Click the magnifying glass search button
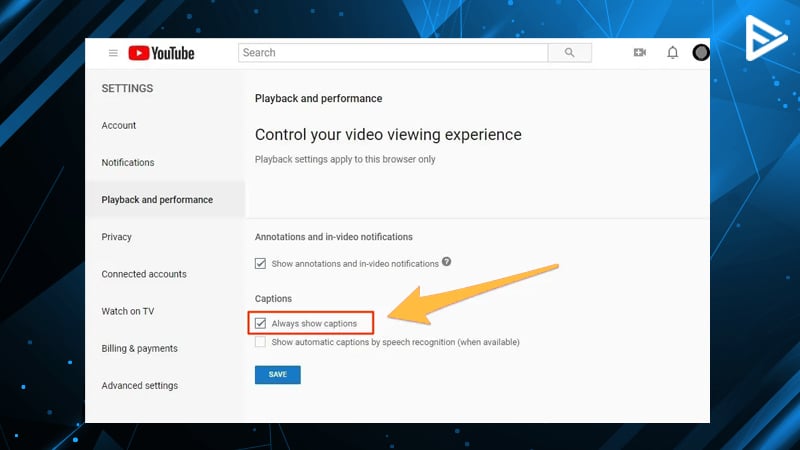 pos(569,53)
